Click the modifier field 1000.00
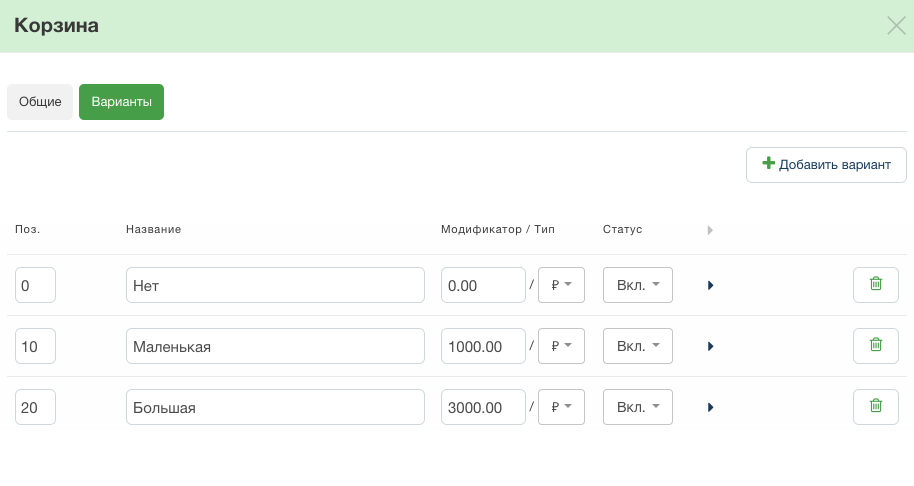Viewport: 914px width, 486px height. 483,346
